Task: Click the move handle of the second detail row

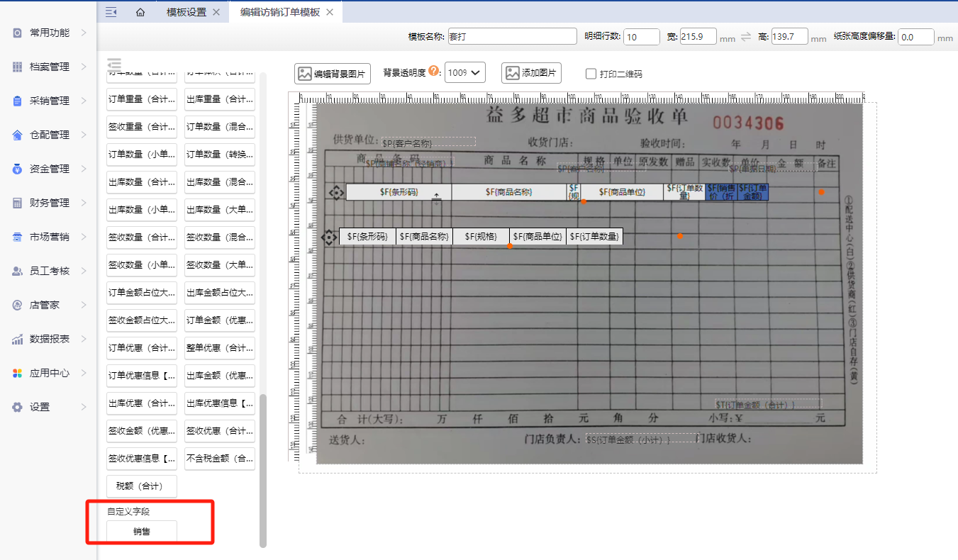Action: (330, 237)
